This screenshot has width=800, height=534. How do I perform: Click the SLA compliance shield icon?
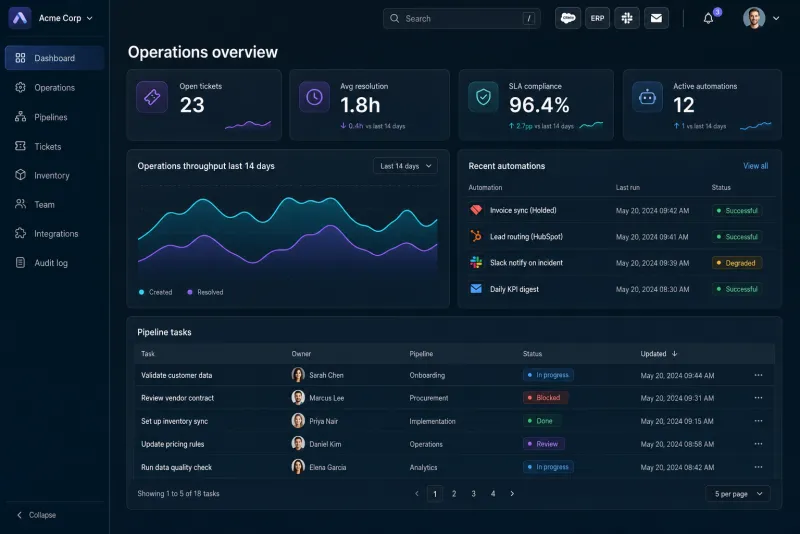click(483, 97)
